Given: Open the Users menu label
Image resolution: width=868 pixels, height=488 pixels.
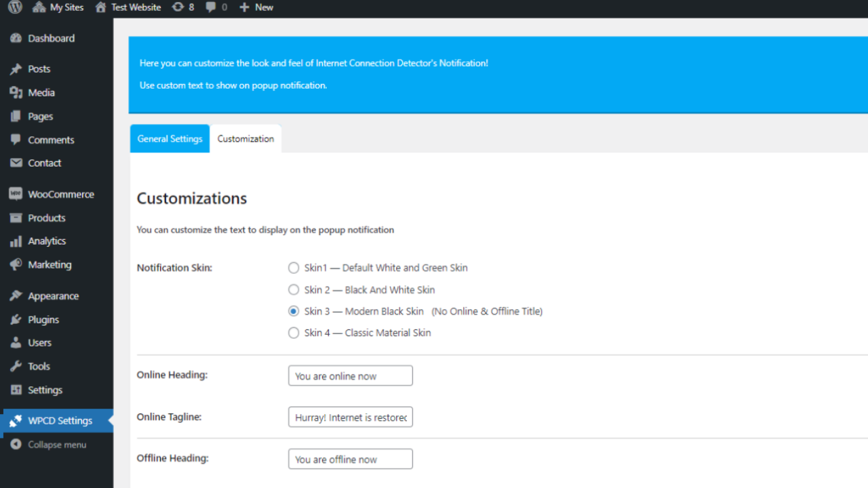Looking at the screenshot, I should pyautogui.click(x=40, y=343).
